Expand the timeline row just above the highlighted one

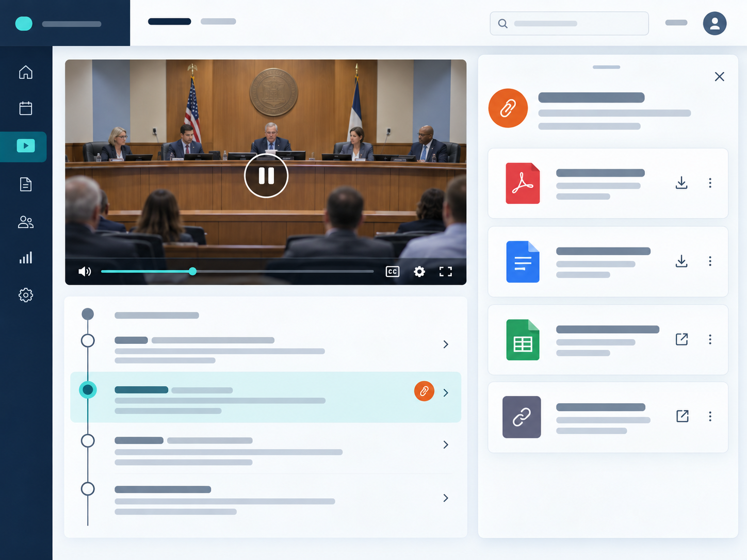(x=446, y=344)
